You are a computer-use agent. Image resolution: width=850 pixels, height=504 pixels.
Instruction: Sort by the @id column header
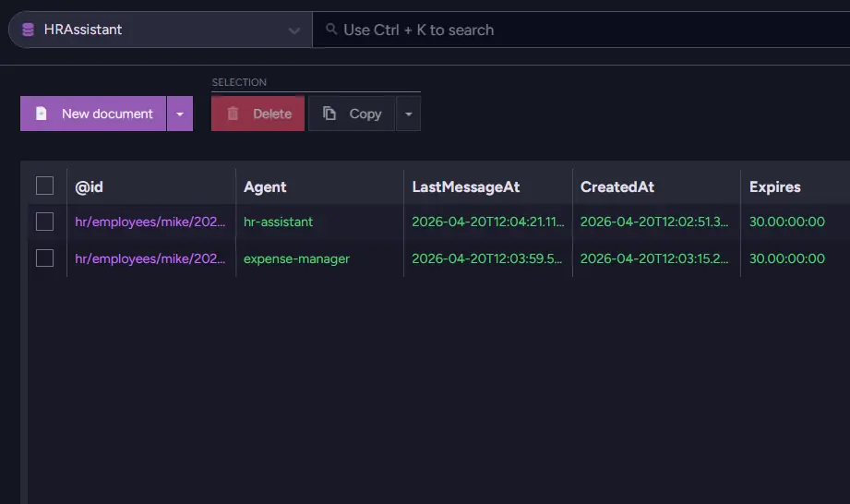click(90, 186)
